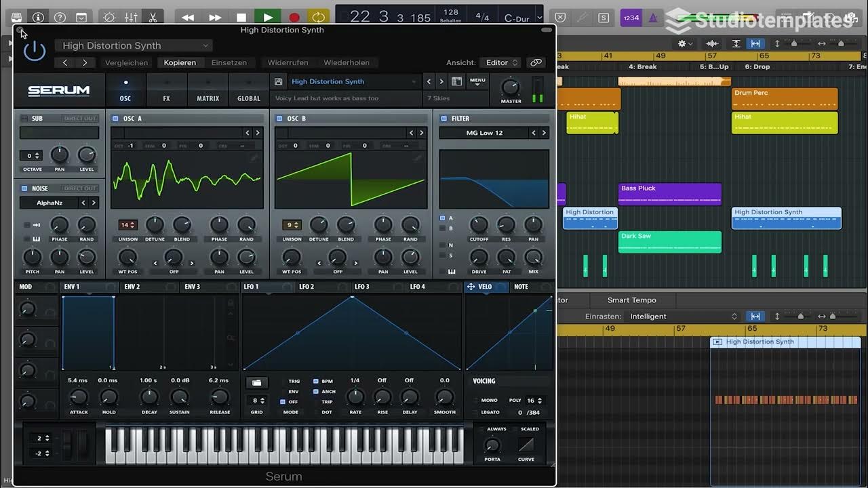Open the LFO shape folder icon
The width and height of the screenshot is (868, 488).
[x=256, y=382]
